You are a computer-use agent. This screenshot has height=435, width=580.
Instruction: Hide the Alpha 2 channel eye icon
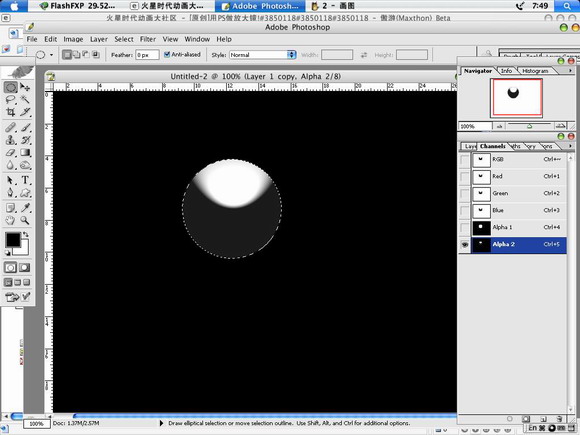(465, 245)
